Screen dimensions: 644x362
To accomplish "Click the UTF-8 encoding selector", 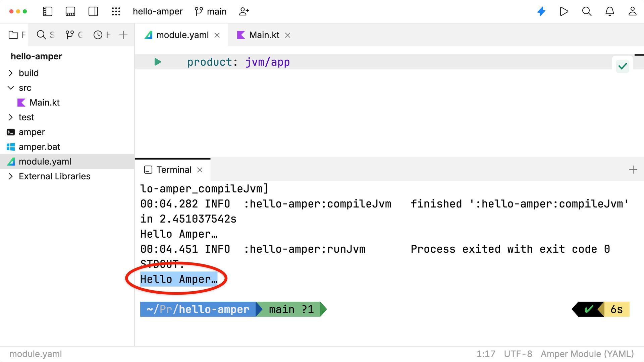I will (518, 354).
